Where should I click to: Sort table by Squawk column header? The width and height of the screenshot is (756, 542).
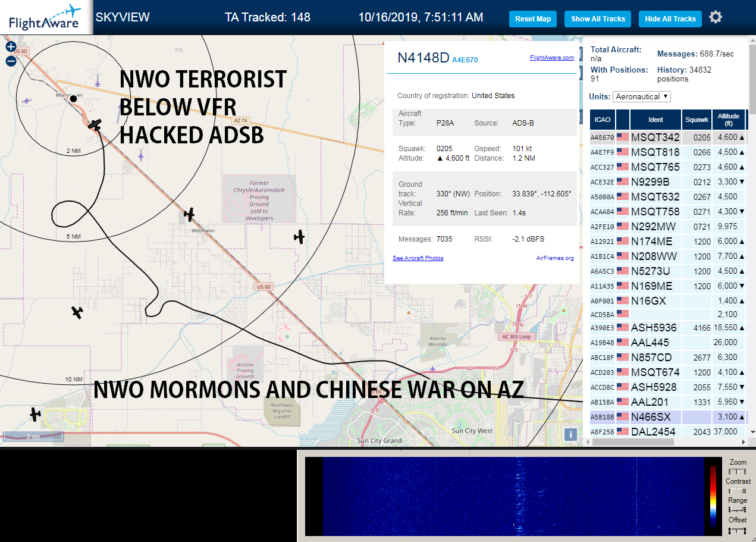pyautogui.click(x=697, y=120)
